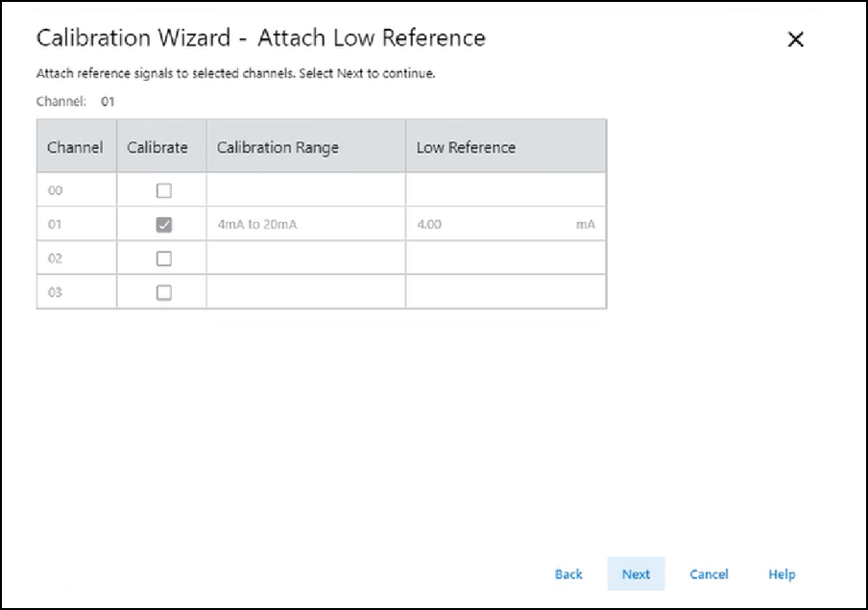
Task: Go to the previous step with Back
Action: tap(568, 574)
